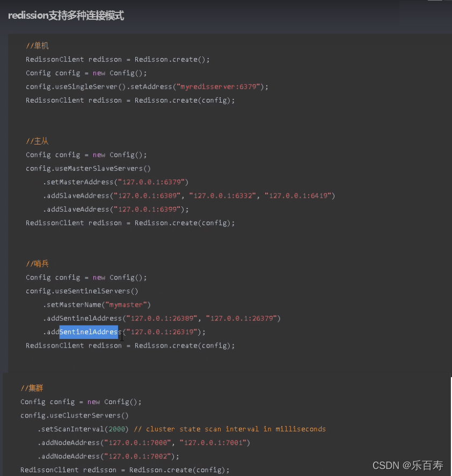The height and width of the screenshot is (476, 452).
Task: Click the "//集群" comment line
Action: 32,388
